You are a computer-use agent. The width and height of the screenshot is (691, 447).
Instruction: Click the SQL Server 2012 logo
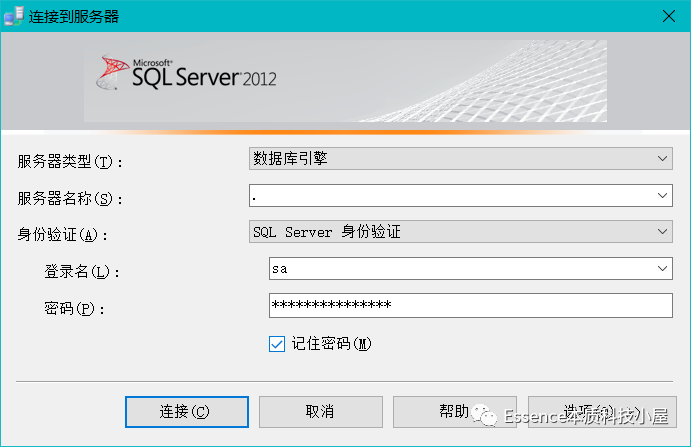point(187,73)
